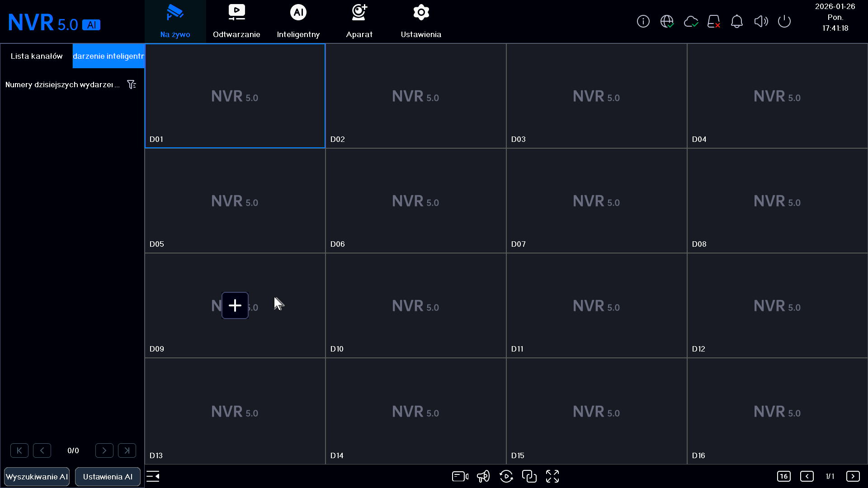Open the Ustawienia settings tab
This screenshot has height=488, width=868.
click(421, 21)
